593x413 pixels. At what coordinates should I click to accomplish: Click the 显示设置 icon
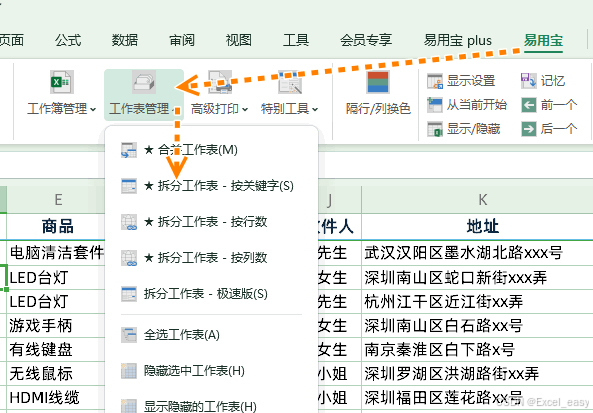click(435, 81)
